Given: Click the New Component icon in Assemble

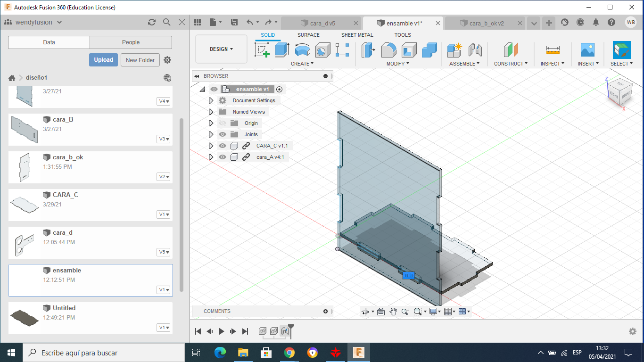Looking at the screenshot, I should 454,50.
